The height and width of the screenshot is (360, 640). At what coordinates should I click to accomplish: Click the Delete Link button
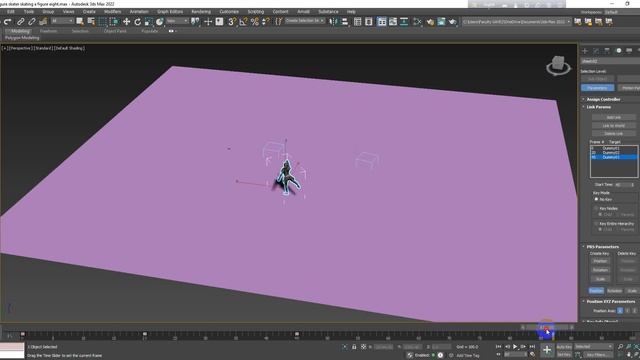click(613, 133)
